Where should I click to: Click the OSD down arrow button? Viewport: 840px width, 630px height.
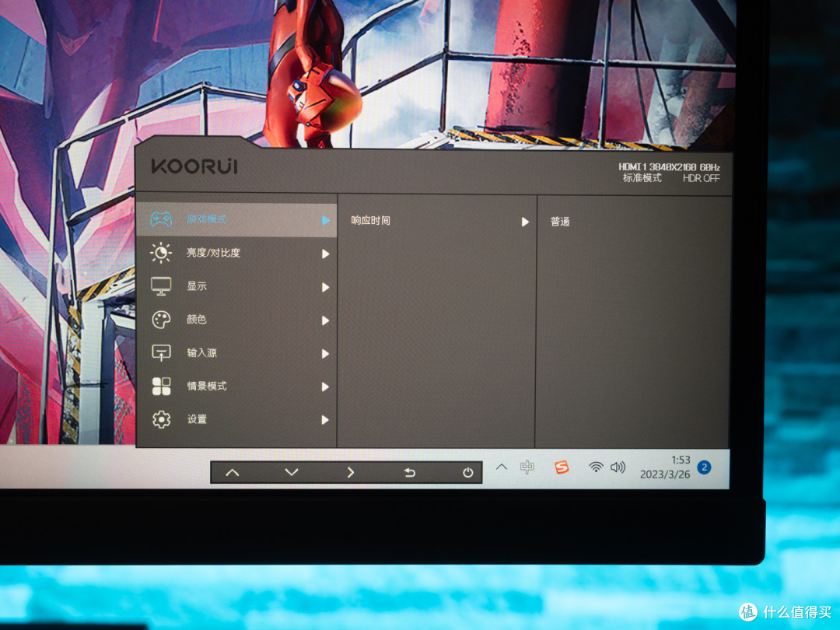point(292,473)
